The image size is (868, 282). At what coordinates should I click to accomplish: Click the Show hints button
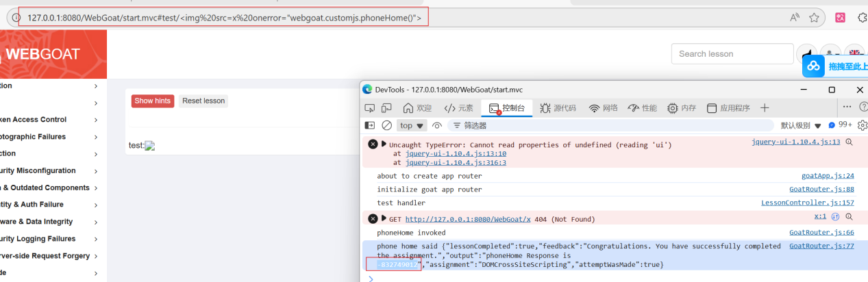(x=153, y=101)
